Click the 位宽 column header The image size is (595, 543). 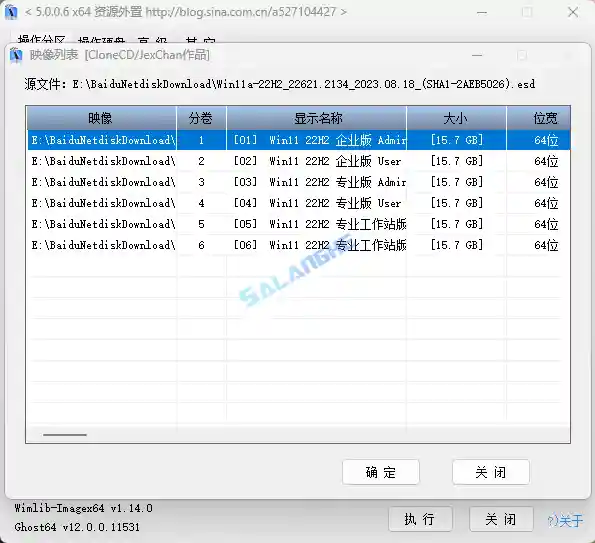pyautogui.click(x=539, y=118)
